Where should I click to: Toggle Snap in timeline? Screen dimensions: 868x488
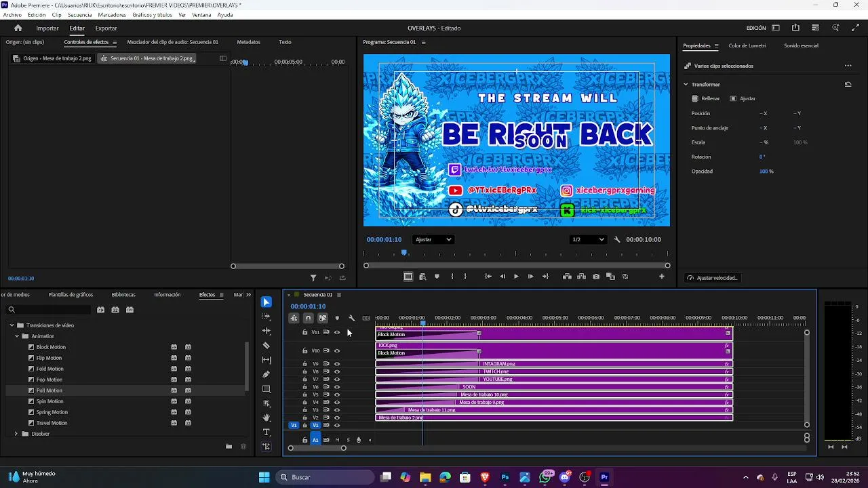coord(308,318)
